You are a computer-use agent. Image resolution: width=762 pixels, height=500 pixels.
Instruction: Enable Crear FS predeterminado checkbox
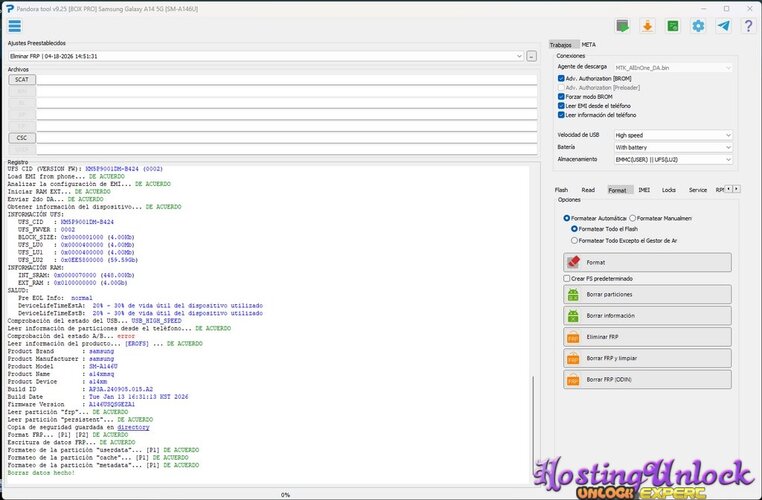click(x=567, y=278)
